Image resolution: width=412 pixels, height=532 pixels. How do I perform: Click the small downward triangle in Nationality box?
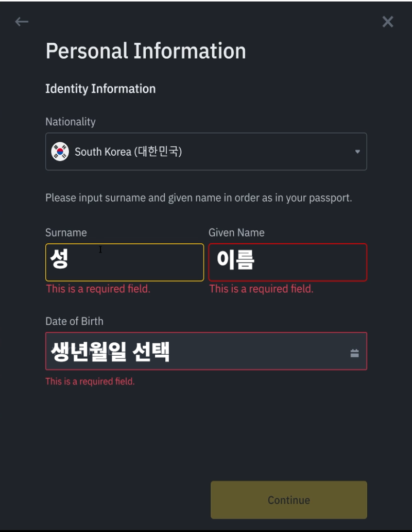click(356, 152)
